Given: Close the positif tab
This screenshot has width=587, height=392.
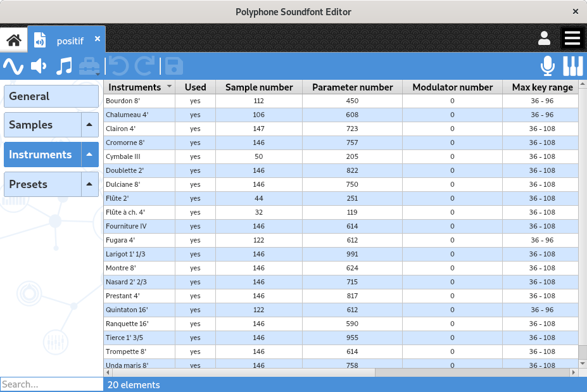Looking at the screenshot, I should [x=98, y=39].
